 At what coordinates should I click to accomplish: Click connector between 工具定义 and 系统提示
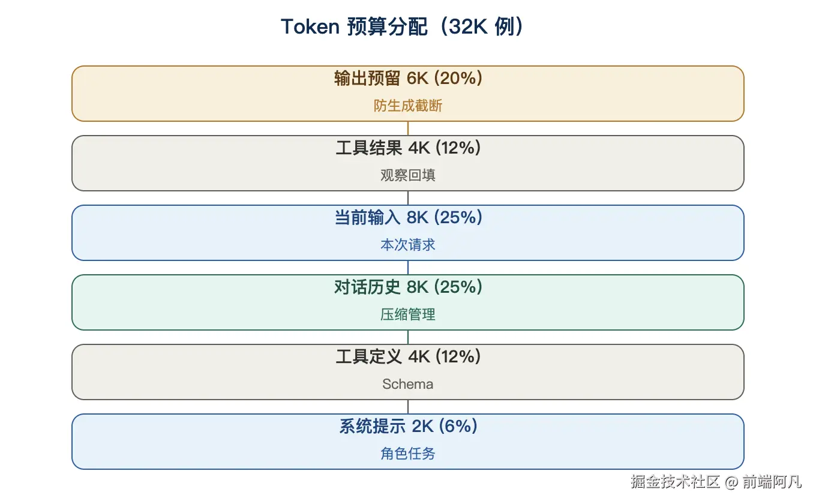[408, 407]
